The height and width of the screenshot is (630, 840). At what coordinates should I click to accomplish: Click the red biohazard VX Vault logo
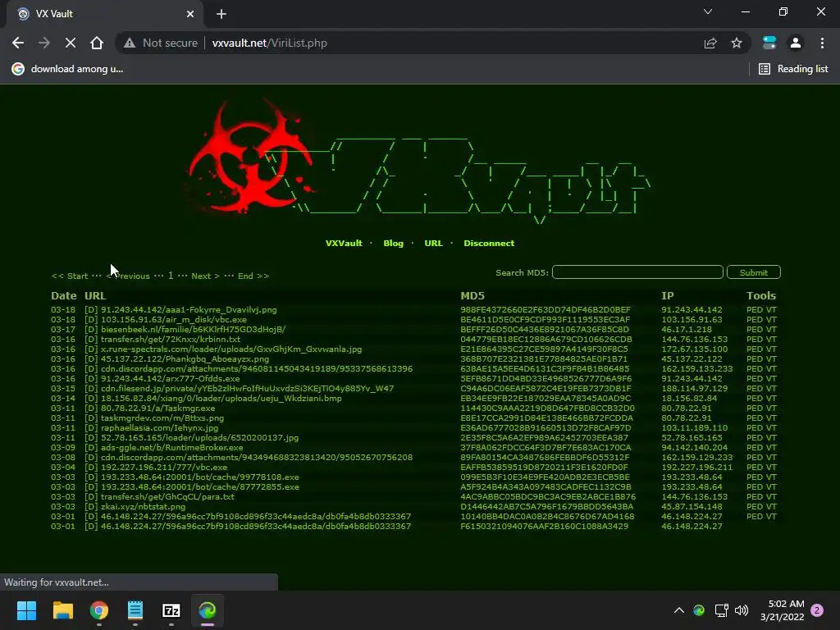tap(249, 156)
